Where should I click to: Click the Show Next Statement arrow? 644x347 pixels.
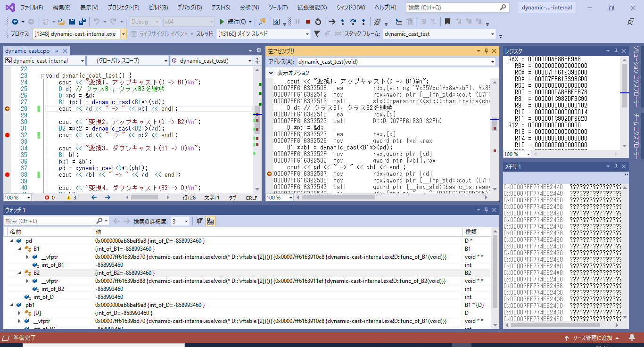pos(332,22)
